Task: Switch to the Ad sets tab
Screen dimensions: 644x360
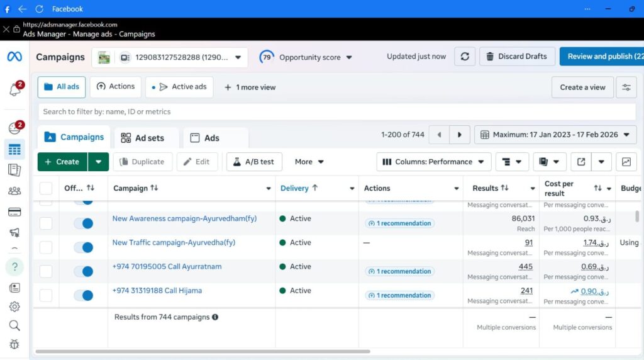Action: point(142,138)
